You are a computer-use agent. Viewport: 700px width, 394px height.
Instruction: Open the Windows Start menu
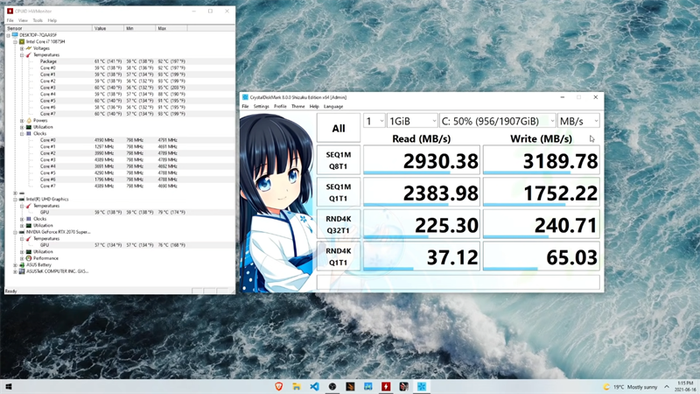tap(8, 386)
